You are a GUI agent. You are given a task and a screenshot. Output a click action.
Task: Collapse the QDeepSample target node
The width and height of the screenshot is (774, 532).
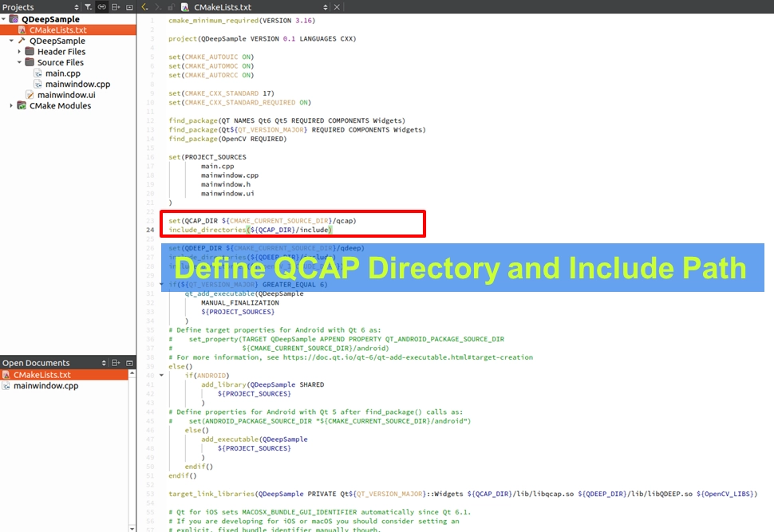(11, 41)
